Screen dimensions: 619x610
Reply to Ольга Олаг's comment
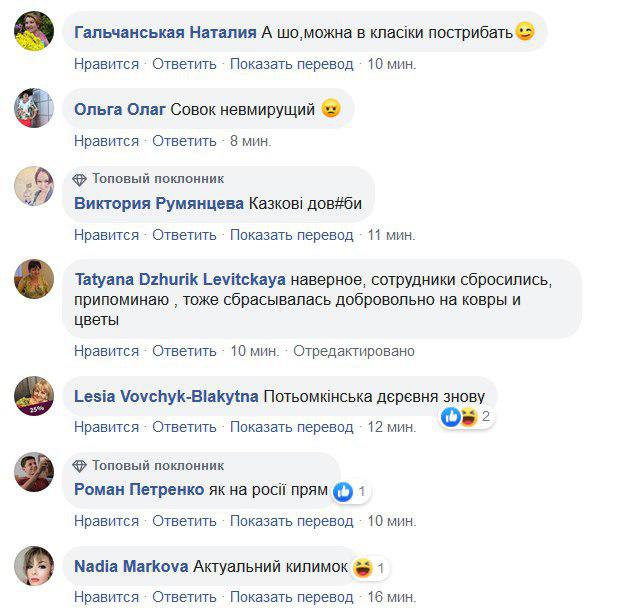click(x=184, y=141)
